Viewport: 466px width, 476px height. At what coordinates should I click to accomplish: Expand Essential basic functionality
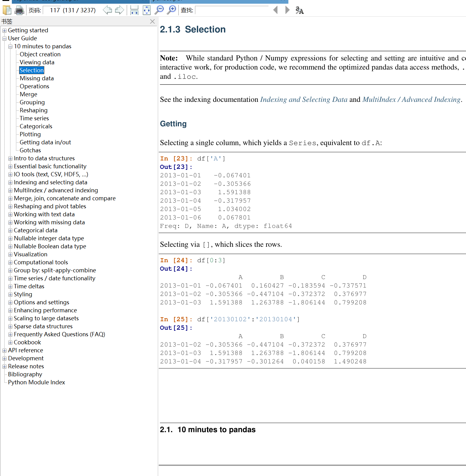point(10,166)
